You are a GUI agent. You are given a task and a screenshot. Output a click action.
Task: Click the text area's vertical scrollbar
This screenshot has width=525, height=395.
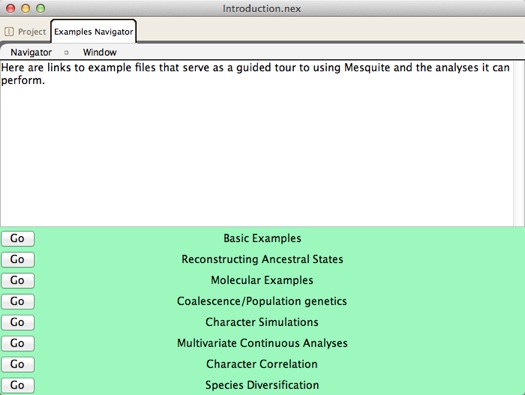(519, 143)
